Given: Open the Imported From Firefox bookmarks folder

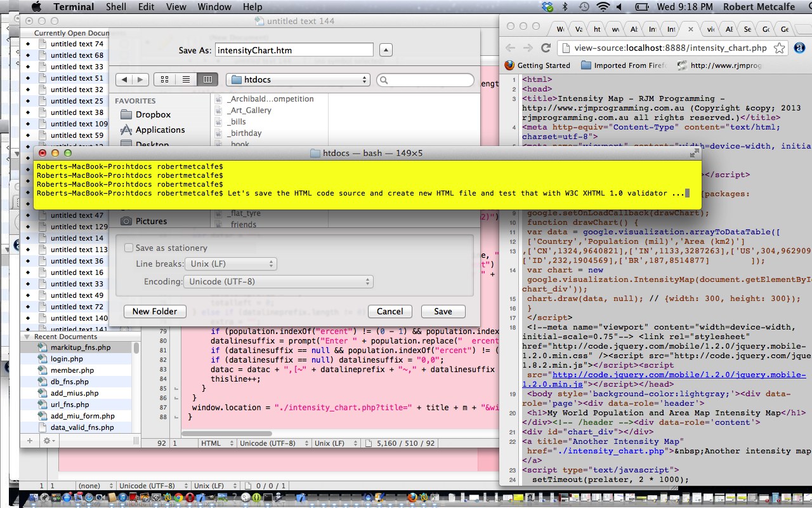Looking at the screenshot, I should [622, 65].
